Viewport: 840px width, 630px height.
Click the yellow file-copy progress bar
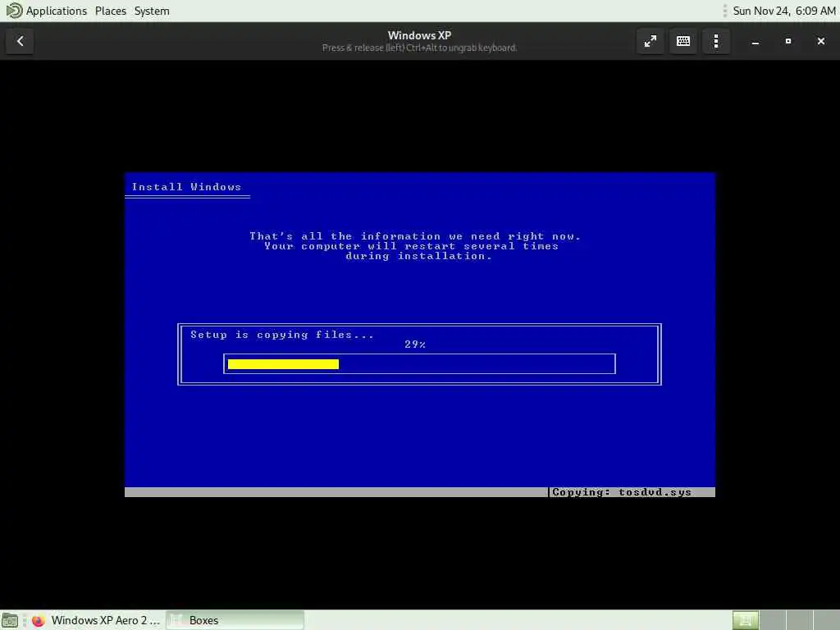[283, 364]
